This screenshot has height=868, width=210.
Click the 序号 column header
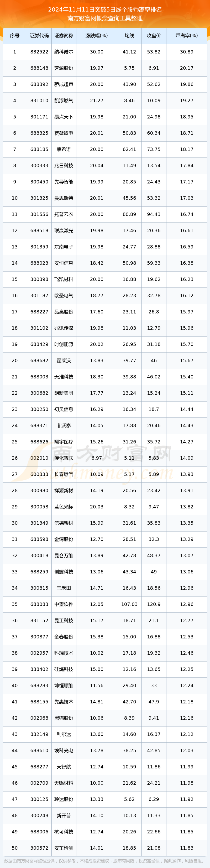(x=14, y=35)
